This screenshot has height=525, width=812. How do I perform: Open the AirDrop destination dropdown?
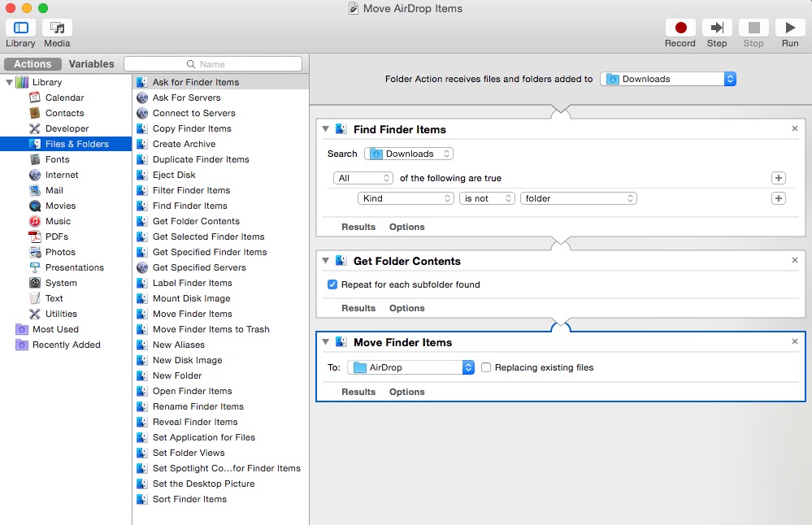coord(410,367)
